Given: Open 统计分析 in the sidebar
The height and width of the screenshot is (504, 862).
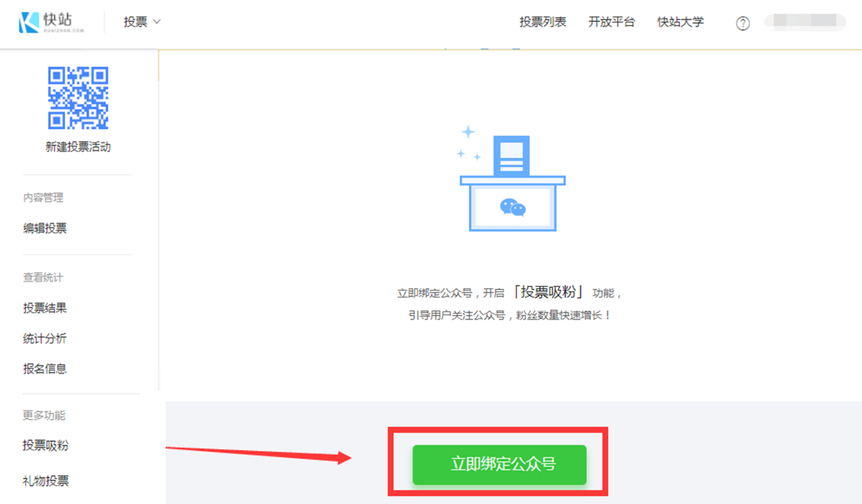Looking at the screenshot, I should pyautogui.click(x=45, y=339).
